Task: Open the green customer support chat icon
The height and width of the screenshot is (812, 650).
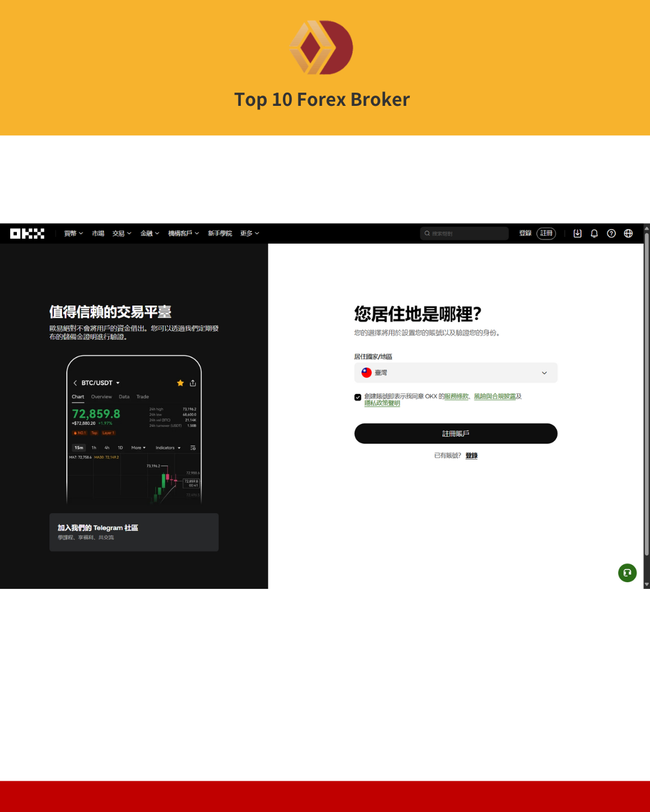Action: click(x=627, y=573)
